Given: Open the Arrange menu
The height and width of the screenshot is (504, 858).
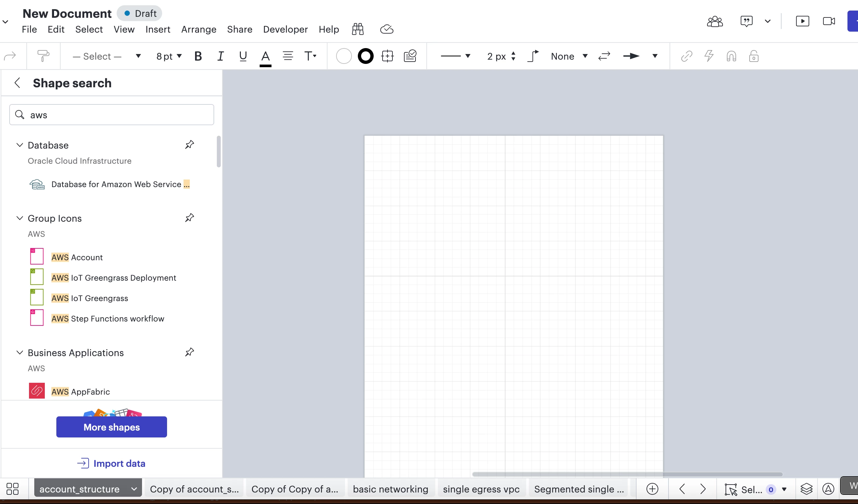Looking at the screenshot, I should (x=198, y=29).
